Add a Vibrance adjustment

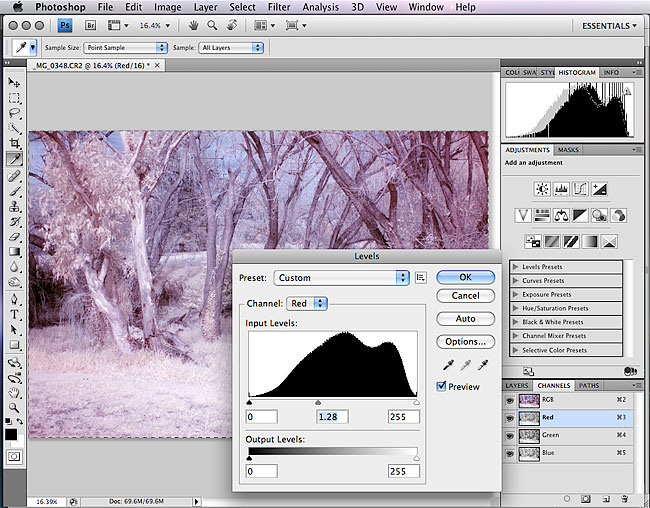tap(523, 216)
